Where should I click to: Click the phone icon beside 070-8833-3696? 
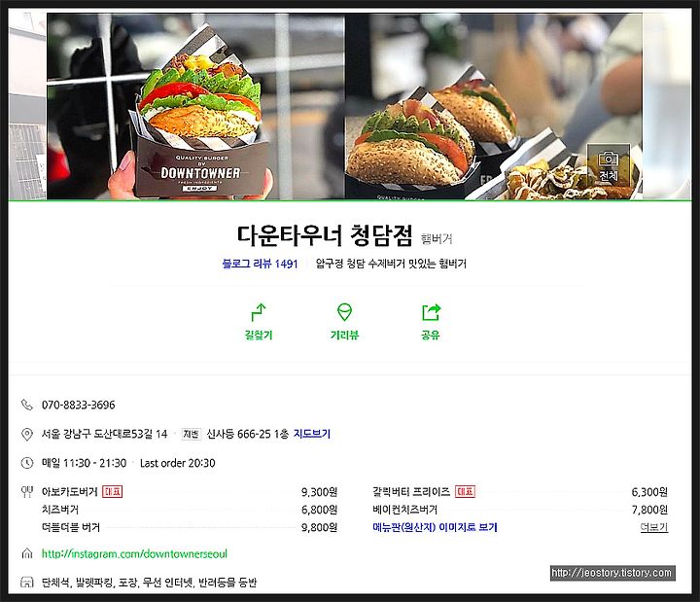point(27,405)
